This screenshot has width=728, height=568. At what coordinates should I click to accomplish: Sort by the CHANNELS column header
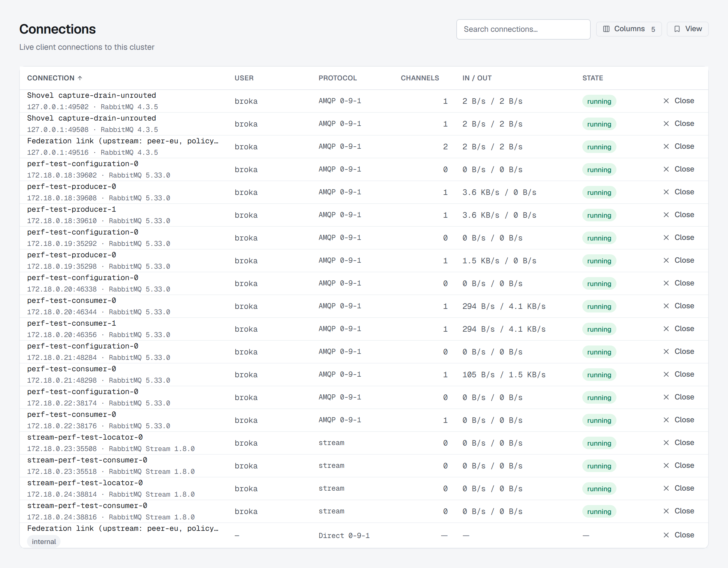(420, 78)
